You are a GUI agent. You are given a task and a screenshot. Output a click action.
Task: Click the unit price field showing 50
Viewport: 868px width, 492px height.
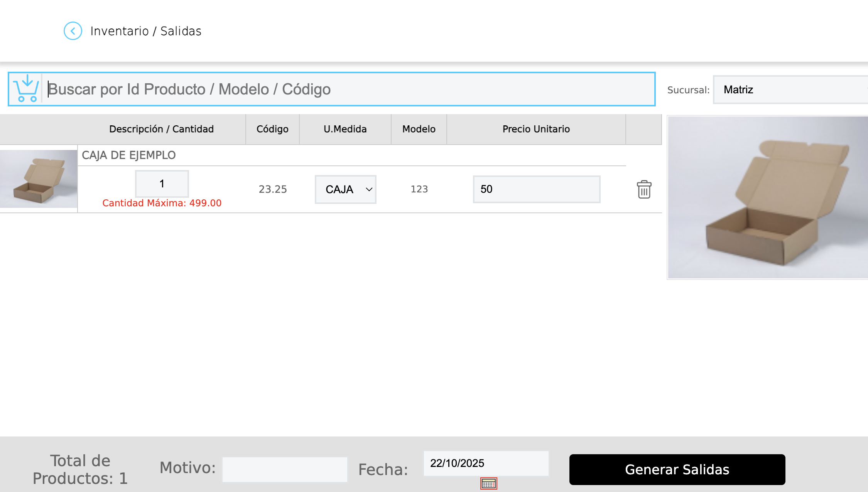pos(536,189)
